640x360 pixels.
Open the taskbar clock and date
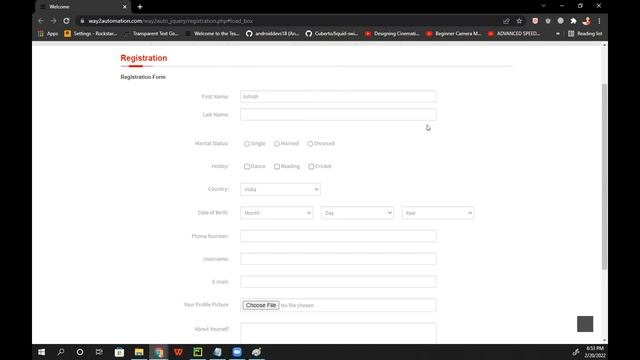(x=595, y=352)
